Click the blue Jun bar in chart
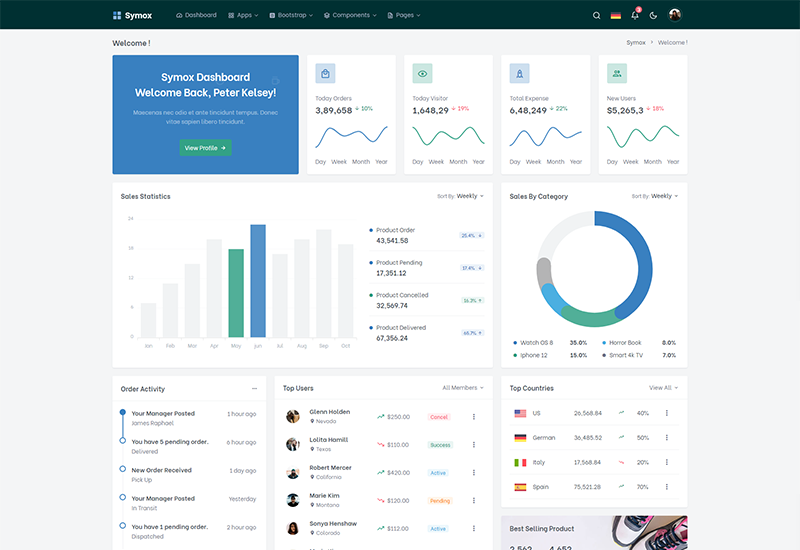 click(258, 281)
